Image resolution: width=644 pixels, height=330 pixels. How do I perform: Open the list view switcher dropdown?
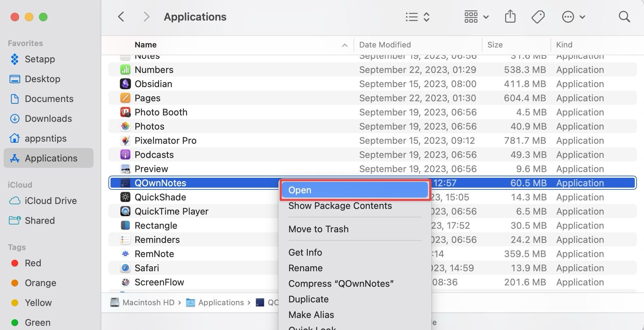click(417, 17)
